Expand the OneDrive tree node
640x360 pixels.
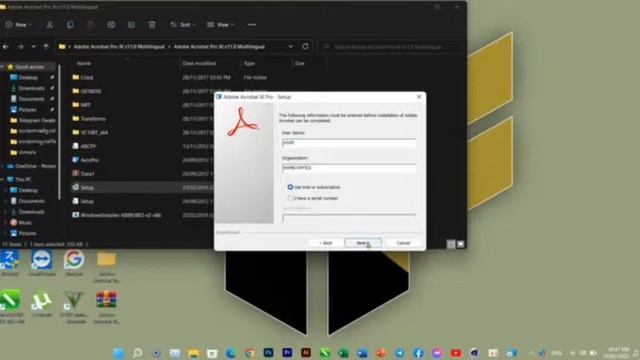pos(2,166)
